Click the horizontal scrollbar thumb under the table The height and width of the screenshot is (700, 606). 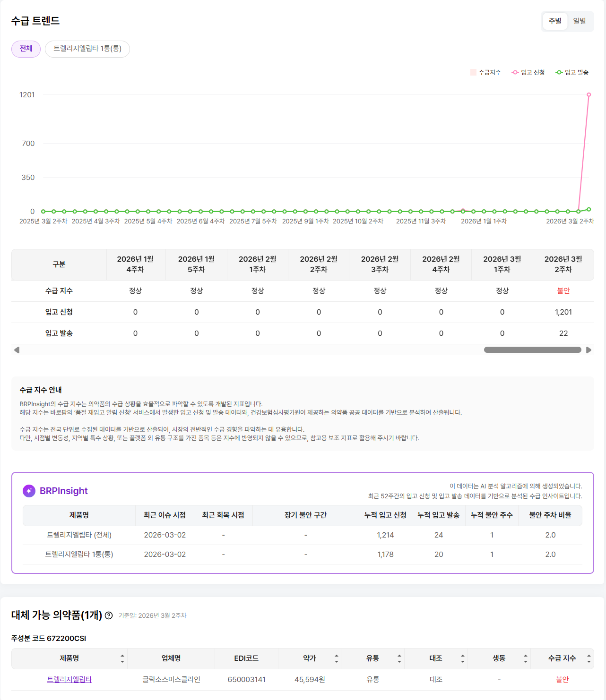[532, 350]
